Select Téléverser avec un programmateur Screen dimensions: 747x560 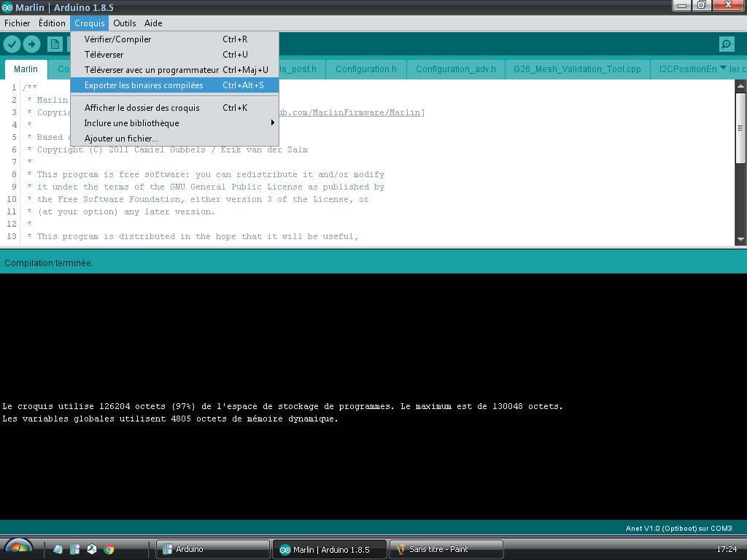[174, 69]
